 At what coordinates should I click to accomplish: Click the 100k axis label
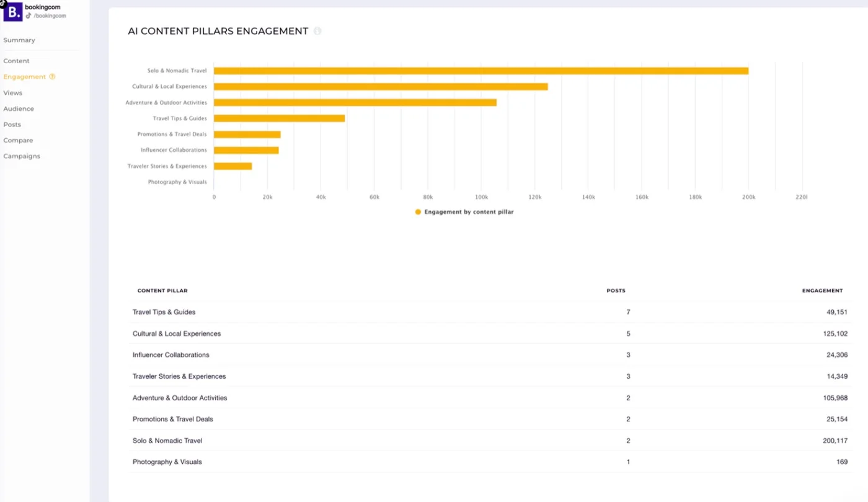[x=481, y=197]
